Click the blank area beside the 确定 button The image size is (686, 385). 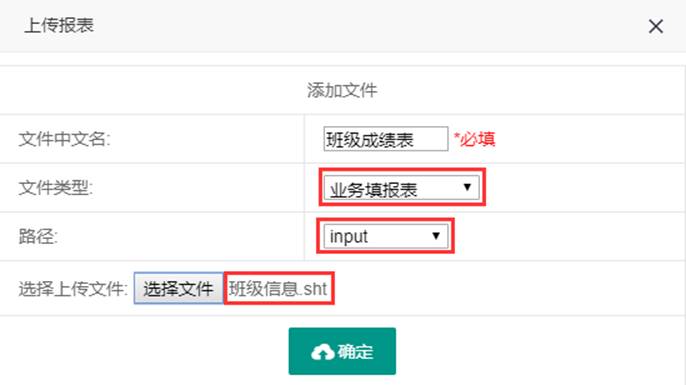(538, 351)
